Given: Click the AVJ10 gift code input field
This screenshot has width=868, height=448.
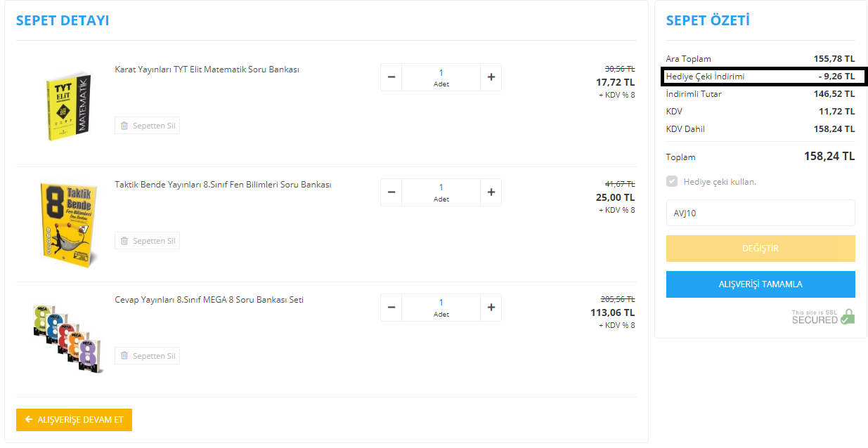Looking at the screenshot, I should click(760, 213).
